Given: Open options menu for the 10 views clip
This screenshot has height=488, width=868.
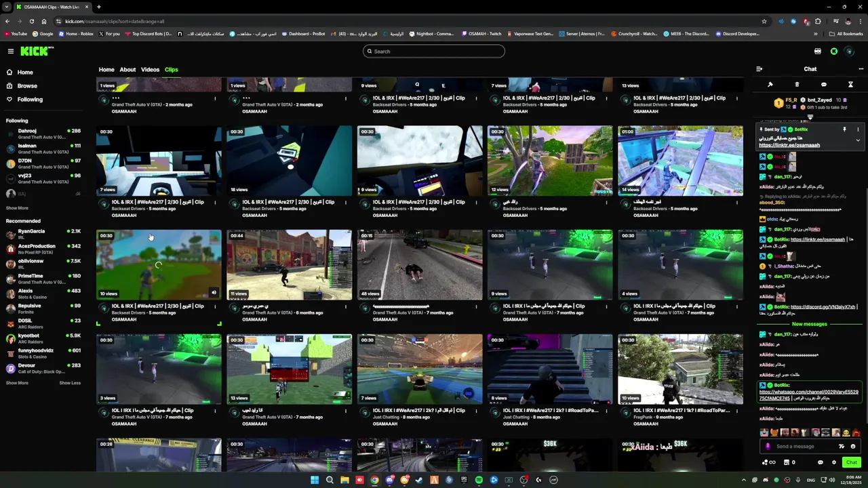Looking at the screenshot, I should tap(215, 306).
